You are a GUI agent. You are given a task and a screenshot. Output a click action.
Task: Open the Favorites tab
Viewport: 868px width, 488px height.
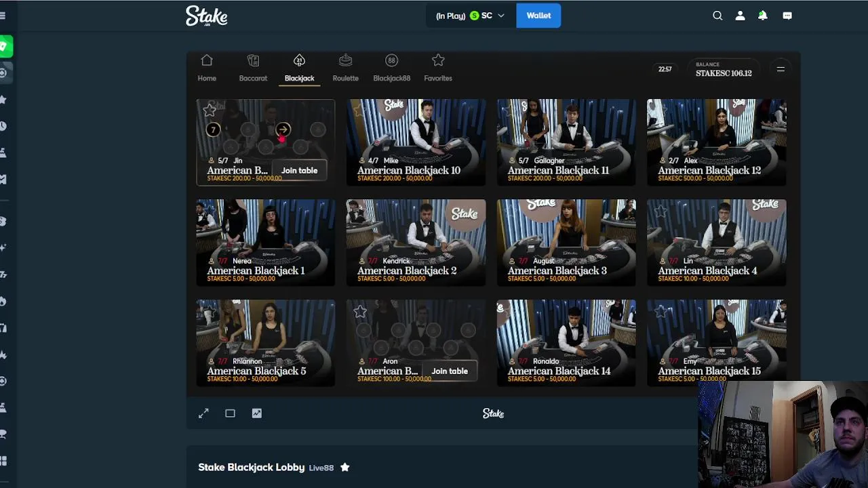[x=438, y=68]
